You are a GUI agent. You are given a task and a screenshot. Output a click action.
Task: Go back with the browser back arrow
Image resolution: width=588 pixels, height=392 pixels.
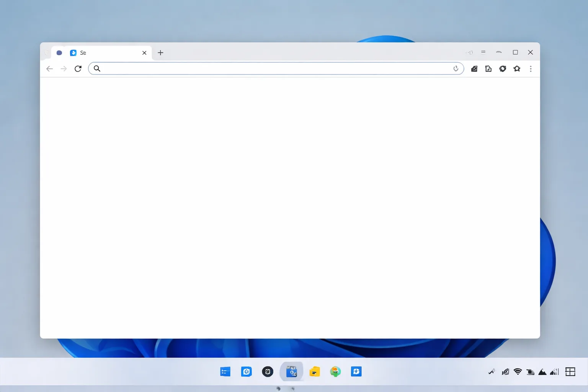49,69
